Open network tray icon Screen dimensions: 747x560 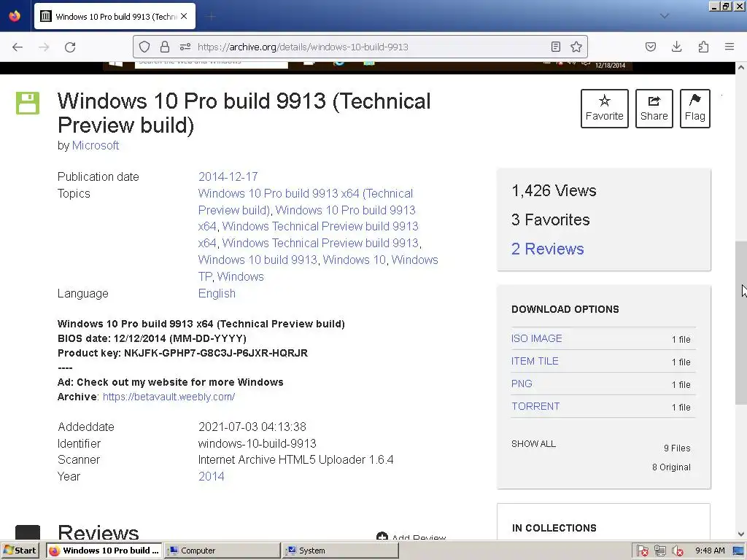pos(659,551)
